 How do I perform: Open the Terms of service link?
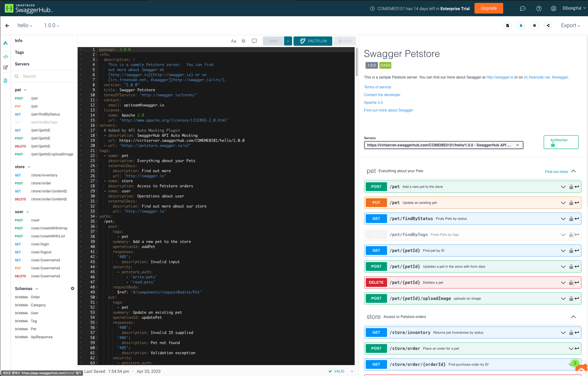click(x=377, y=87)
